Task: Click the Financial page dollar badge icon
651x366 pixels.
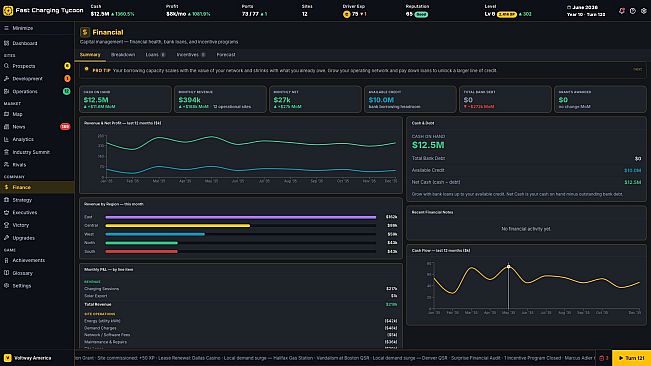Action: 85,32
